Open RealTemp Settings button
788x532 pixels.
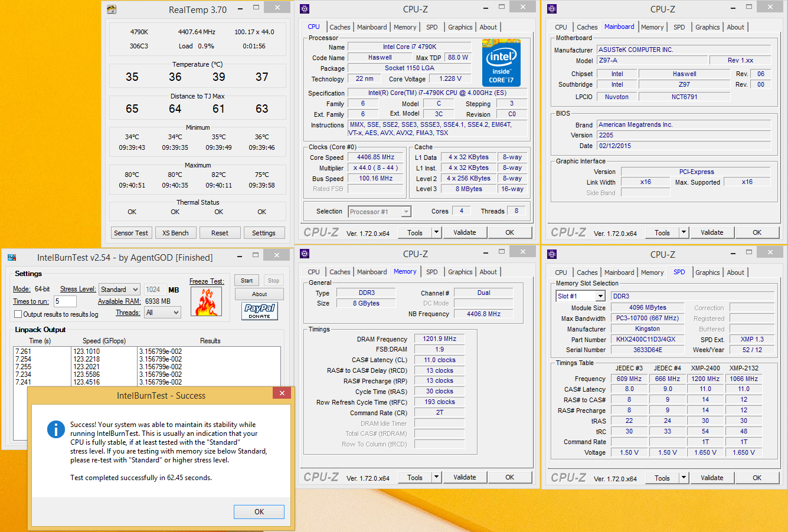coord(264,233)
